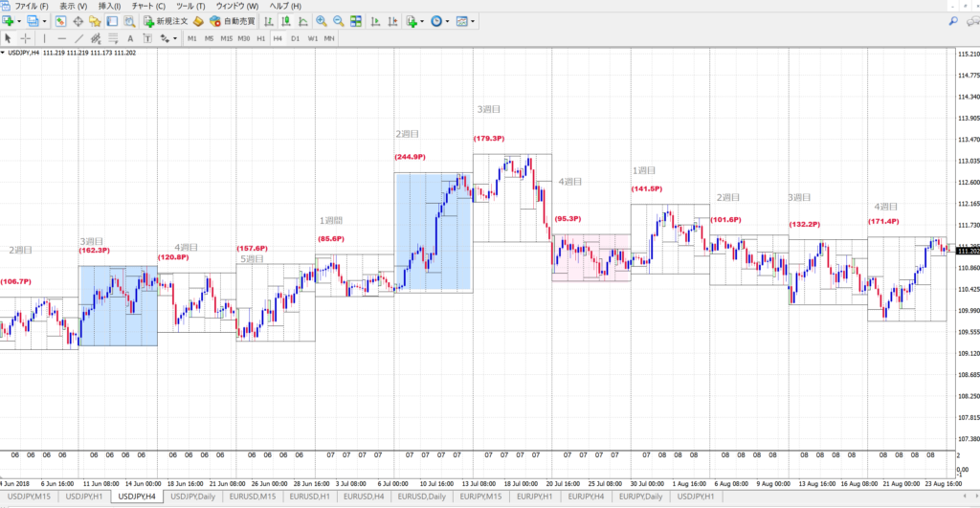
Task: Tile chart windows icon
Action: (356, 21)
